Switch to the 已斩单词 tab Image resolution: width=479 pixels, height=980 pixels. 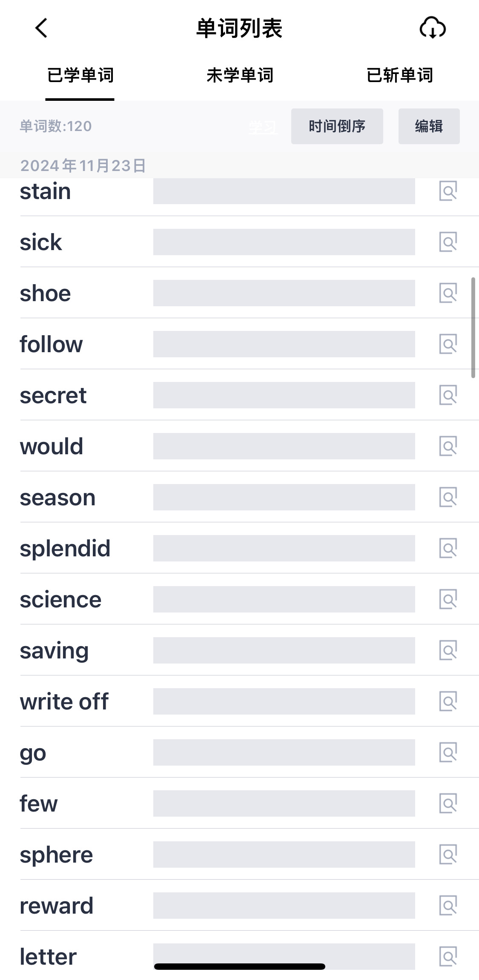pos(399,75)
